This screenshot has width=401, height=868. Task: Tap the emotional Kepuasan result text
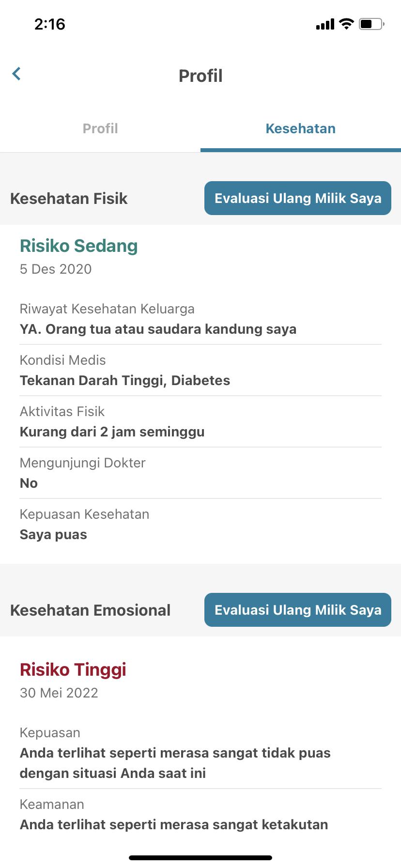pyautogui.click(x=175, y=762)
